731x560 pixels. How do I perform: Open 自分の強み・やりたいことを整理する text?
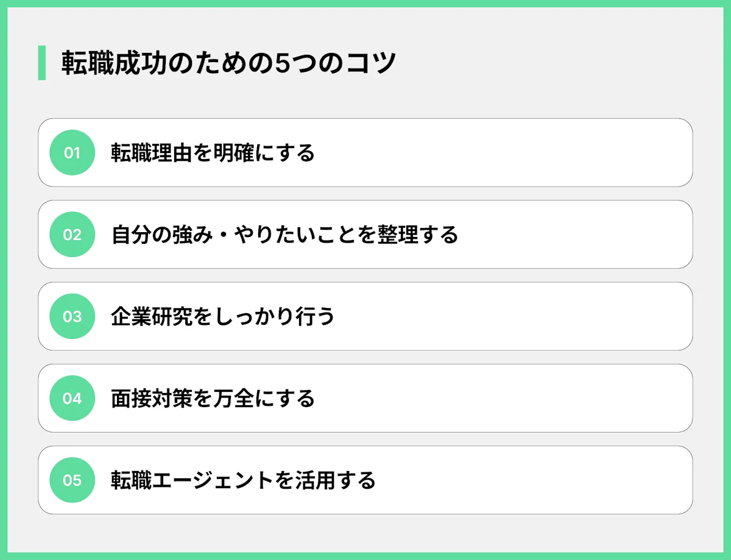284,235
